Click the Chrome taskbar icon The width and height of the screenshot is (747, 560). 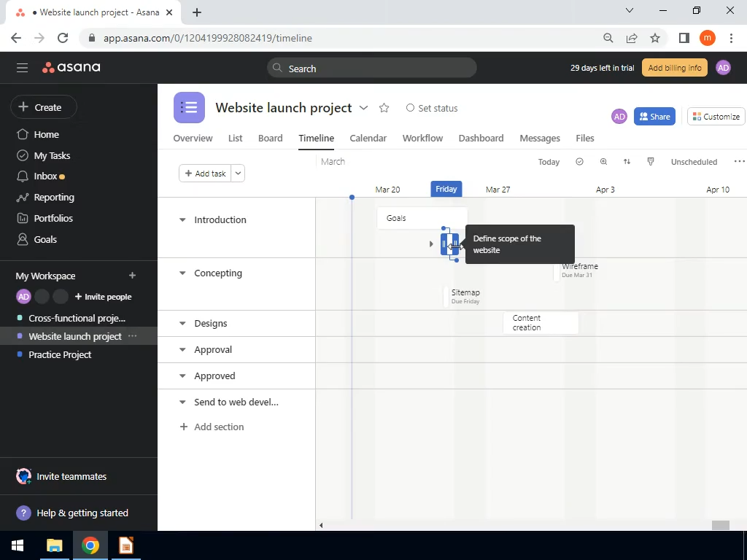click(90, 545)
